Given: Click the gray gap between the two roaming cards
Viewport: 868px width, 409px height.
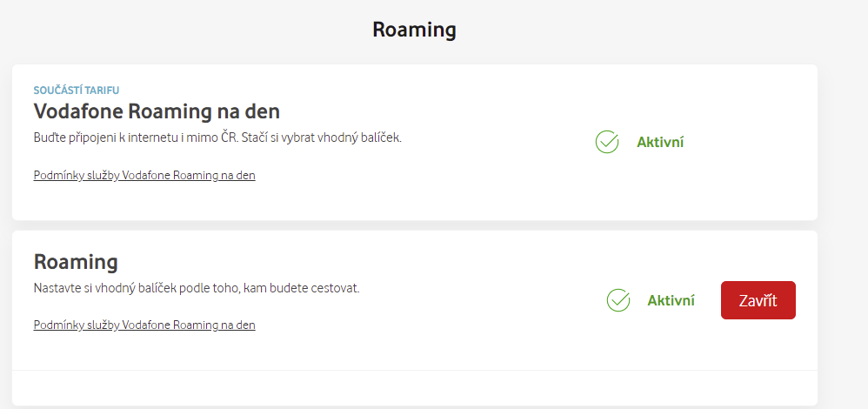Looking at the screenshot, I should 414,225.
